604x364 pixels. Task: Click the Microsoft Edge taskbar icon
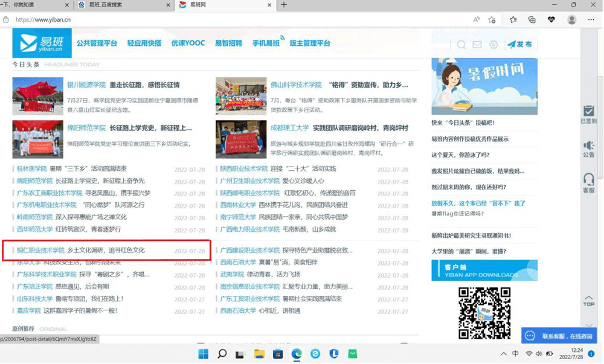coord(296,354)
